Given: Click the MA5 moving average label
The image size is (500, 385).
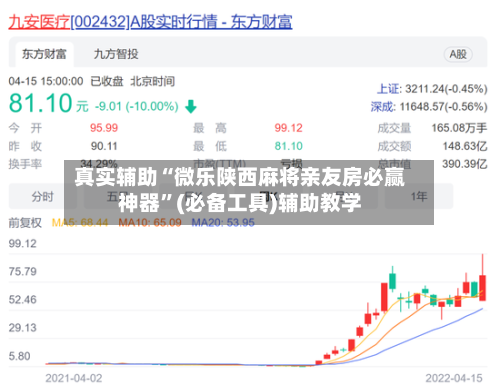Looking at the screenshot, I should click(80, 223).
